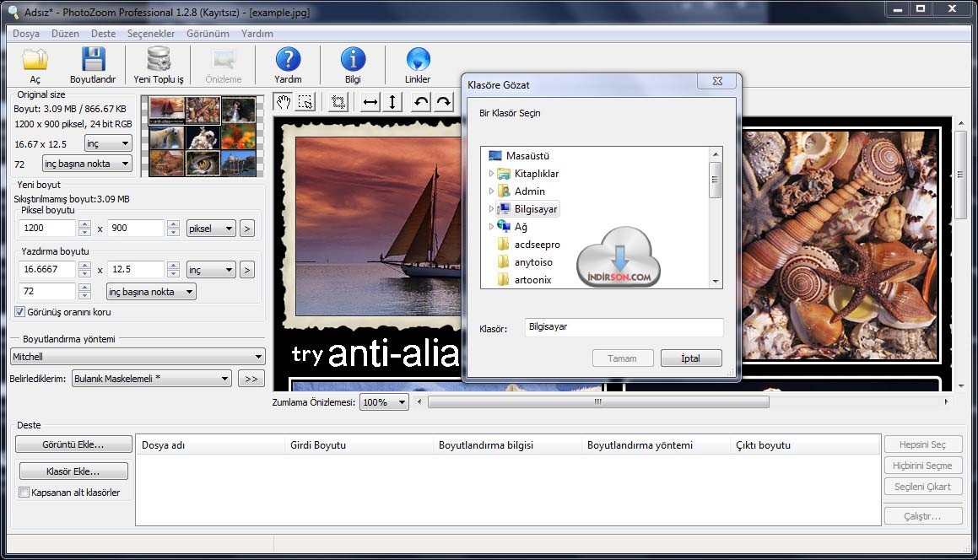Click the >> presets button
The image size is (978, 560).
tap(251, 379)
